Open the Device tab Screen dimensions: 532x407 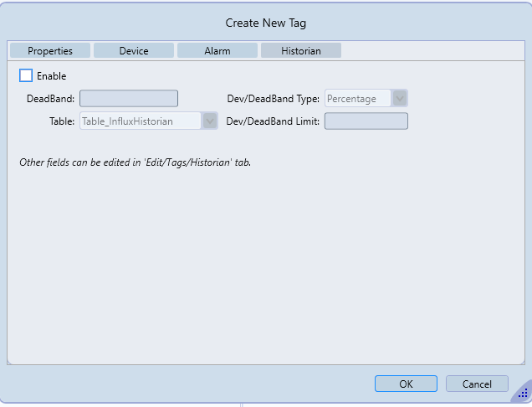[134, 51]
